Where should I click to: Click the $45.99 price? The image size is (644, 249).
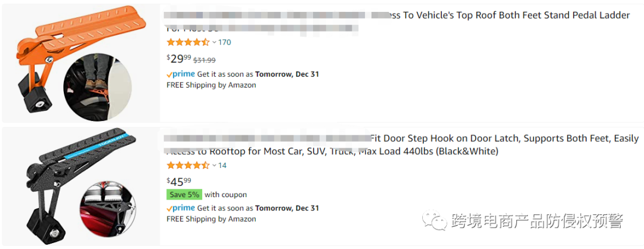click(179, 181)
